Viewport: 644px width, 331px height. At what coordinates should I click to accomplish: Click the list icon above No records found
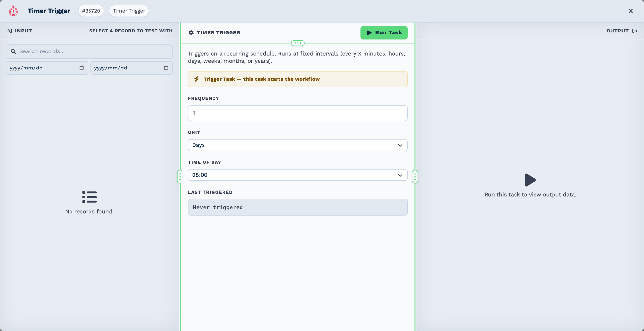(x=90, y=197)
